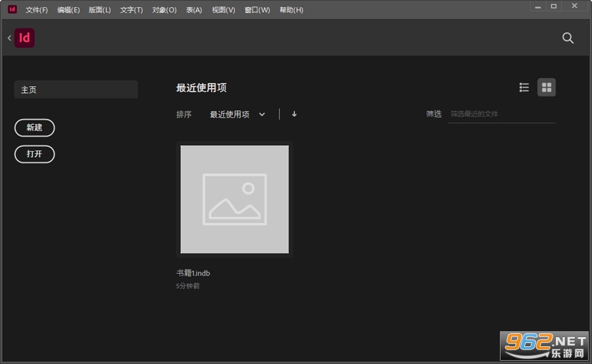The height and width of the screenshot is (364, 592).
Task: Click the small Id icon in title bar
Action: 12,9
